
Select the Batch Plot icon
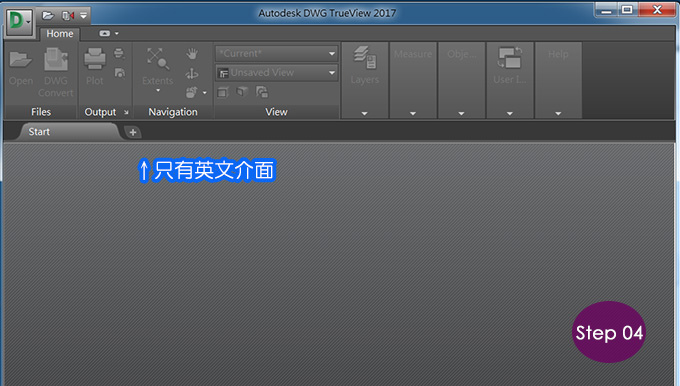[119, 53]
